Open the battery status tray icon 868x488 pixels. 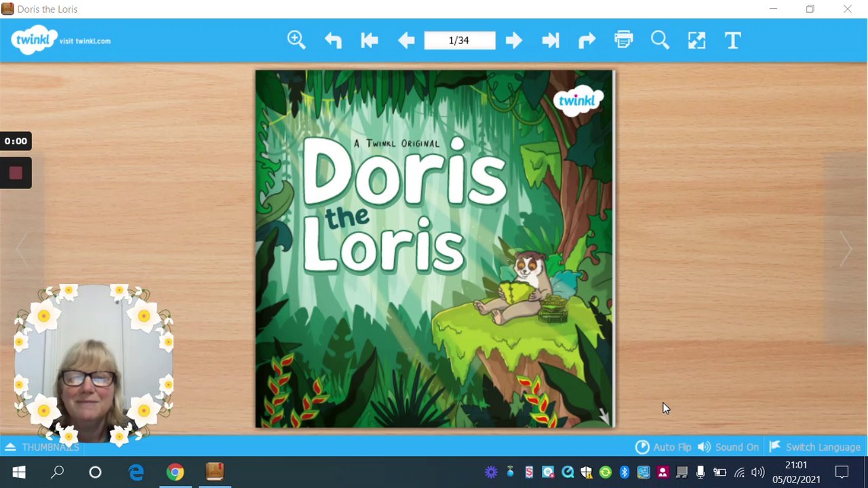point(719,472)
